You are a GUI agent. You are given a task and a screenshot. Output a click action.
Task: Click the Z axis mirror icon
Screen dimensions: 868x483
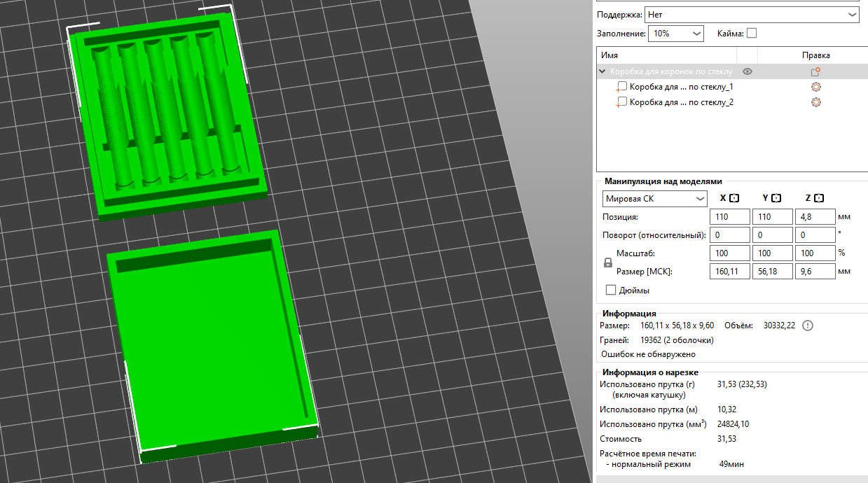[x=819, y=199]
